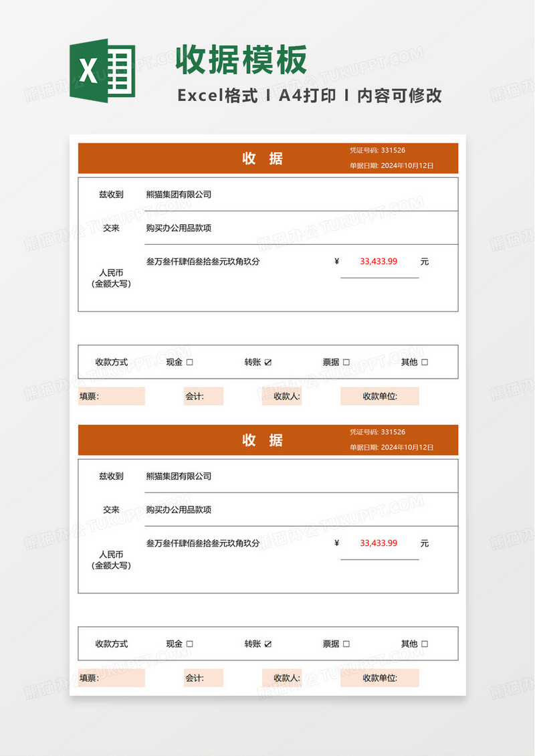Click the 收款单位: field in the lower receipt
Screen dimensions: 535x756
pos(380,678)
